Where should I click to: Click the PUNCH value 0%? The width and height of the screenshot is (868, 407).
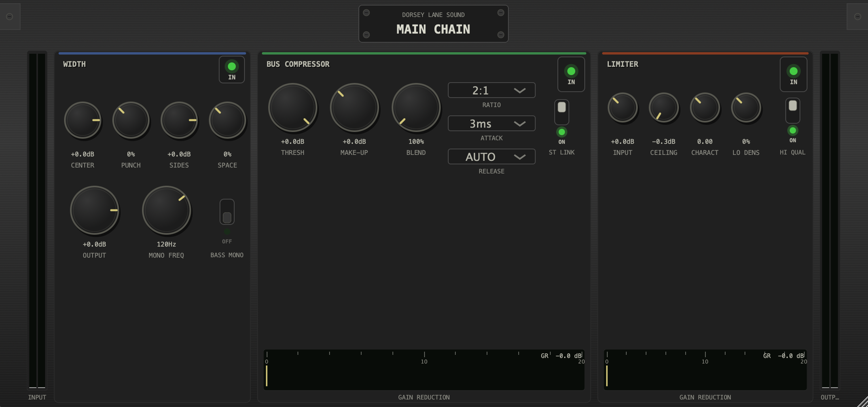(131, 154)
